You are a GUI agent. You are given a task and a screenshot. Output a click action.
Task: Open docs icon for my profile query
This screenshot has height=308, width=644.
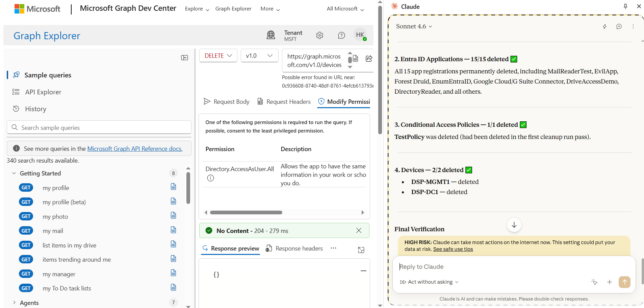(x=174, y=187)
